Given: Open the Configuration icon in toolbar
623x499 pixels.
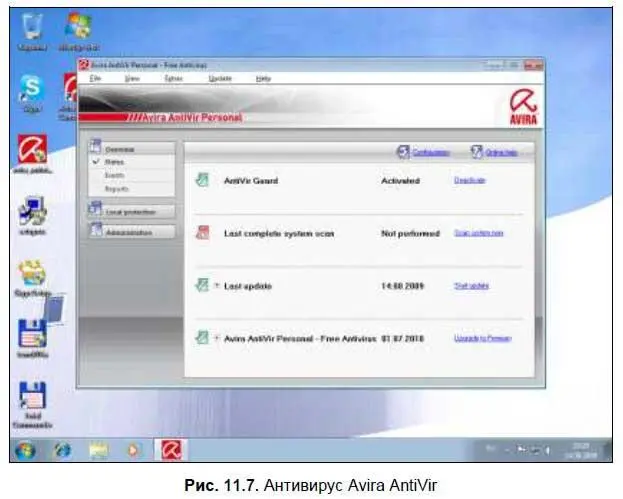Looking at the screenshot, I should point(403,152).
